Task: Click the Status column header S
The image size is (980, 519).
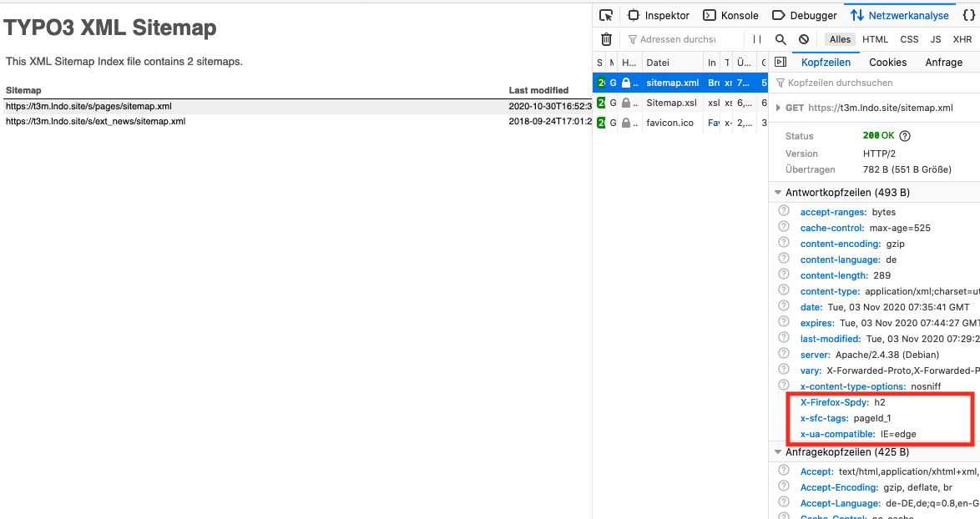Action: click(599, 63)
